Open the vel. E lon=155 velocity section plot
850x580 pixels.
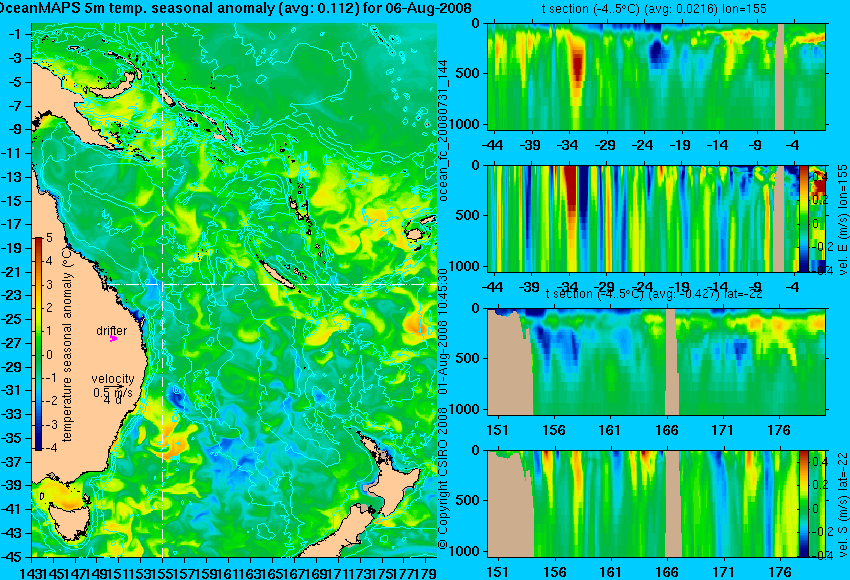click(x=643, y=218)
